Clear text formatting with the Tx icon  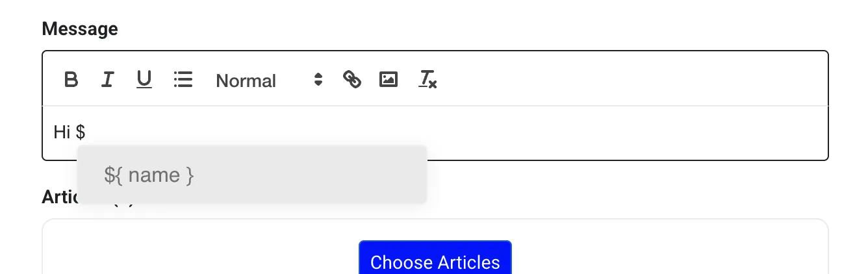(x=428, y=80)
